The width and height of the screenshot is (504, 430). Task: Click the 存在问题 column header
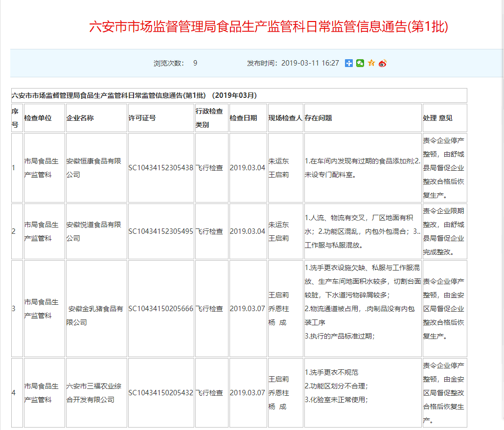[x=318, y=118]
